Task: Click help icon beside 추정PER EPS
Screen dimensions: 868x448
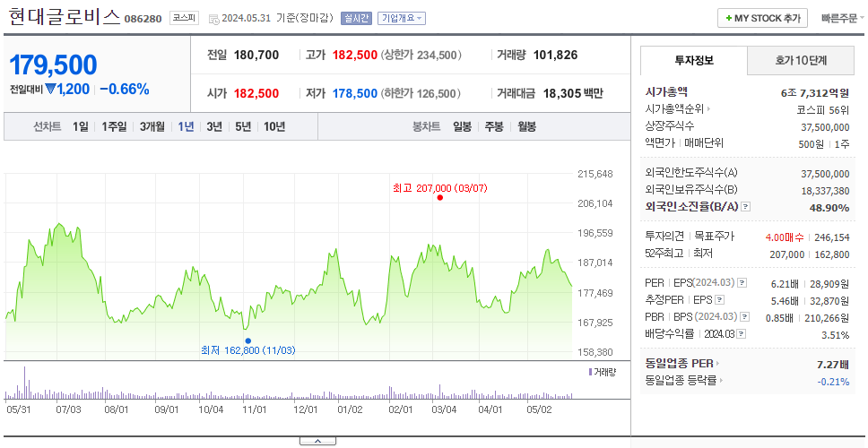Action: point(720,300)
